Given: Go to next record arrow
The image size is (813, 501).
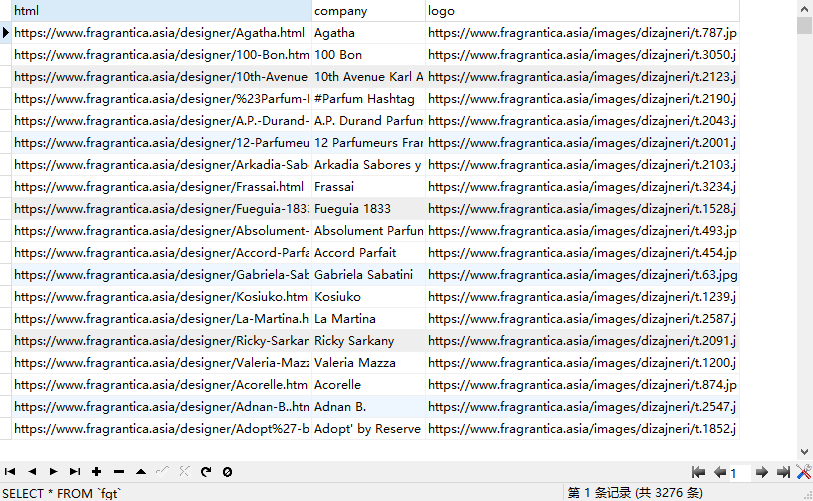Looking at the screenshot, I should [x=53, y=471].
